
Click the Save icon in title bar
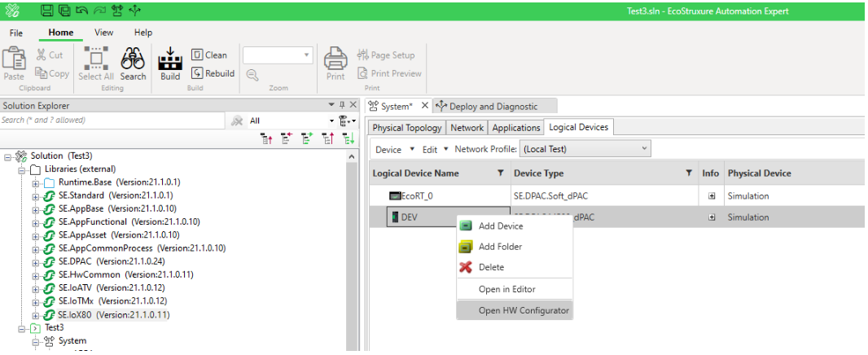(x=47, y=10)
